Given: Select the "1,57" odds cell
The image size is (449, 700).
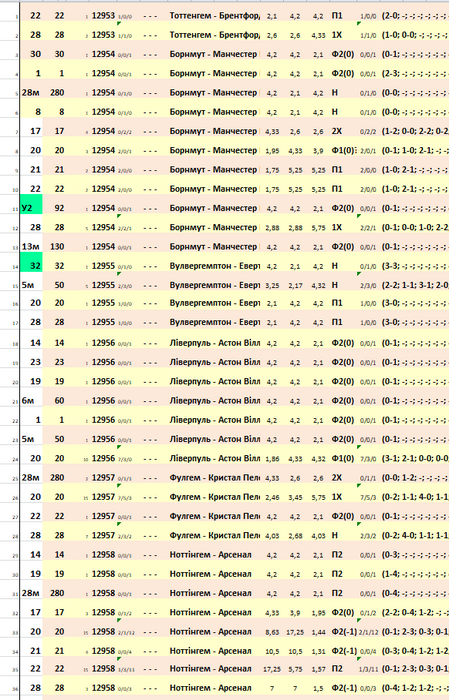Looking at the screenshot, I should pos(318,669).
